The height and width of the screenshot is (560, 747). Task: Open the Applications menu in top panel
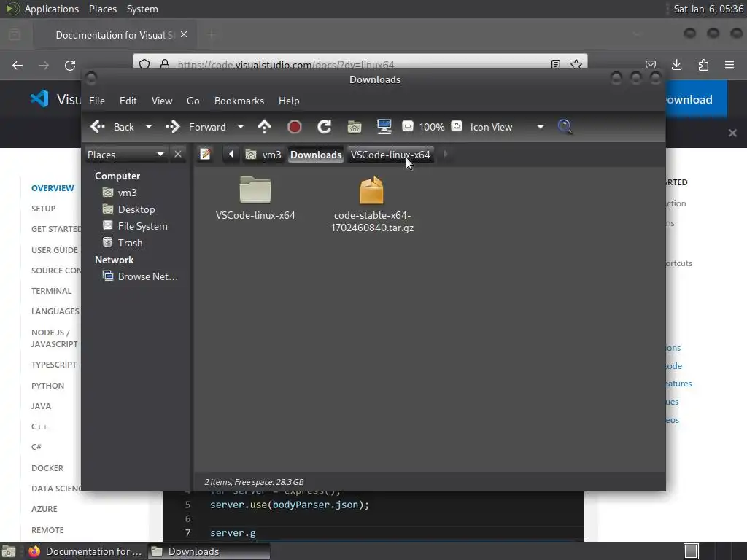(52, 9)
